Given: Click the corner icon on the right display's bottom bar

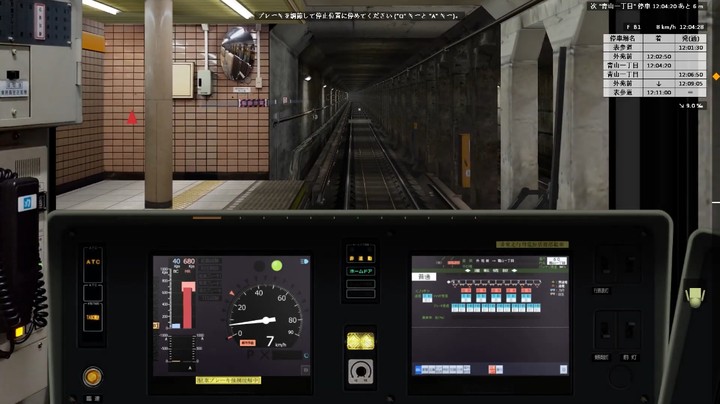Looking at the screenshot, I should [563, 370].
